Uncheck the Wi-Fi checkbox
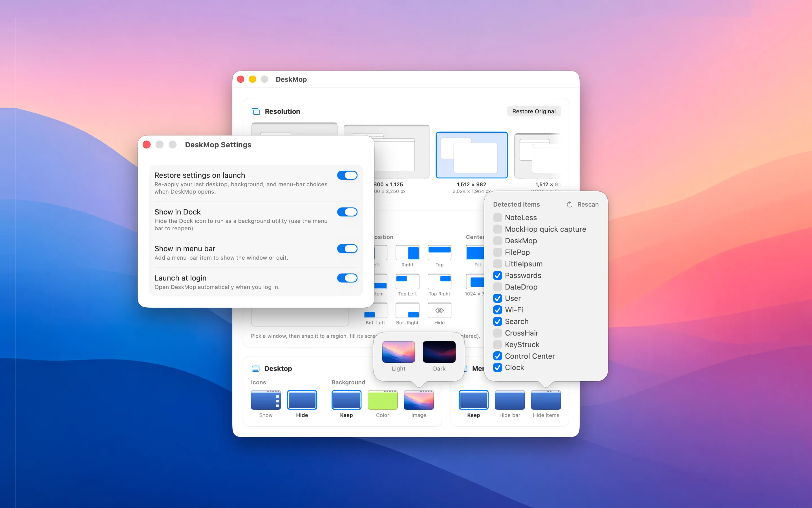This screenshot has width=812, height=508. click(498, 310)
